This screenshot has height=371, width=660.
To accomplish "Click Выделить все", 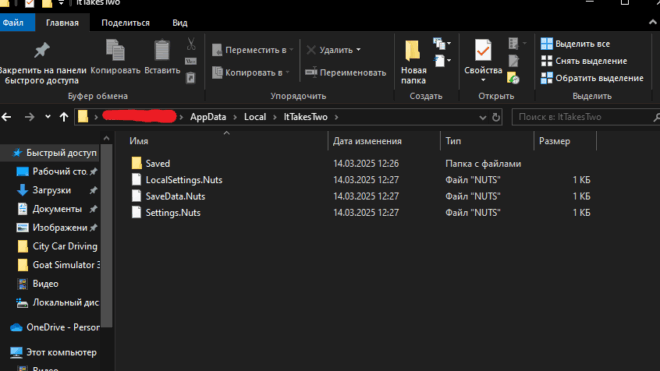I will click(x=575, y=44).
